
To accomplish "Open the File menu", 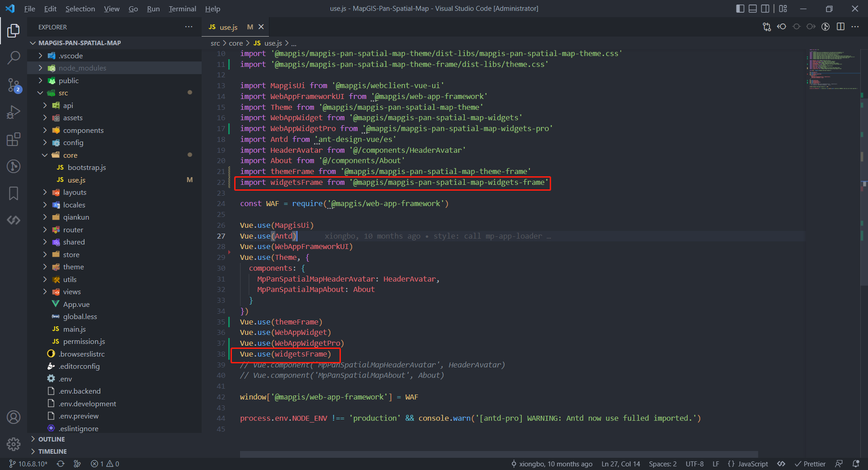I will point(29,9).
